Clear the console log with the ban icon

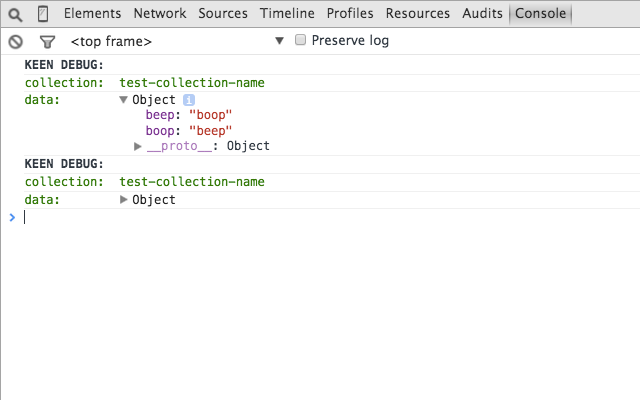pos(16,42)
